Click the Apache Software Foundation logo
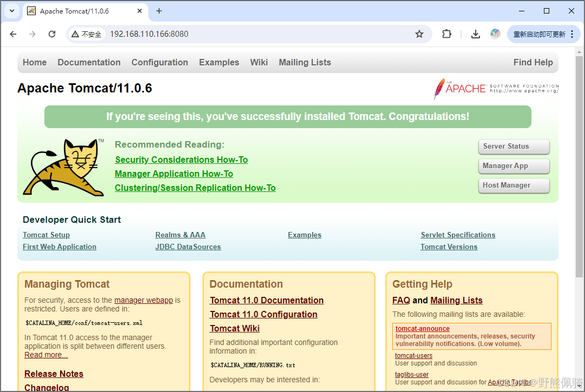 point(496,89)
